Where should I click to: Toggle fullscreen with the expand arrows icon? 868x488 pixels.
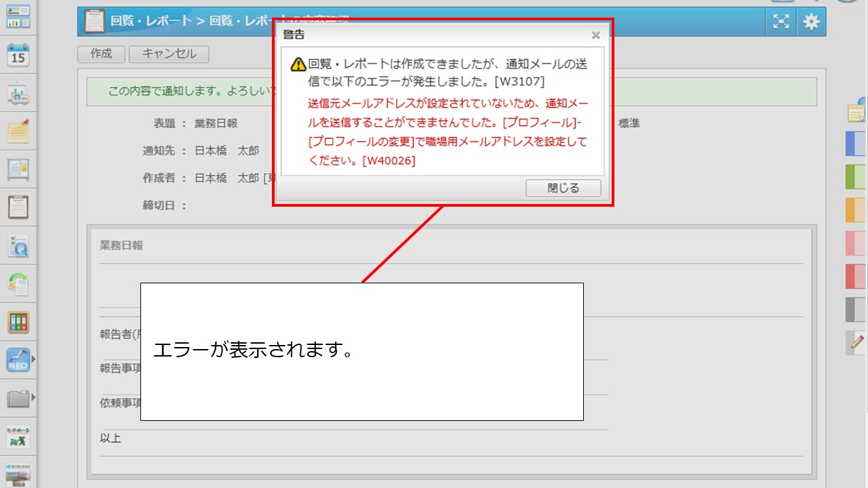click(782, 22)
